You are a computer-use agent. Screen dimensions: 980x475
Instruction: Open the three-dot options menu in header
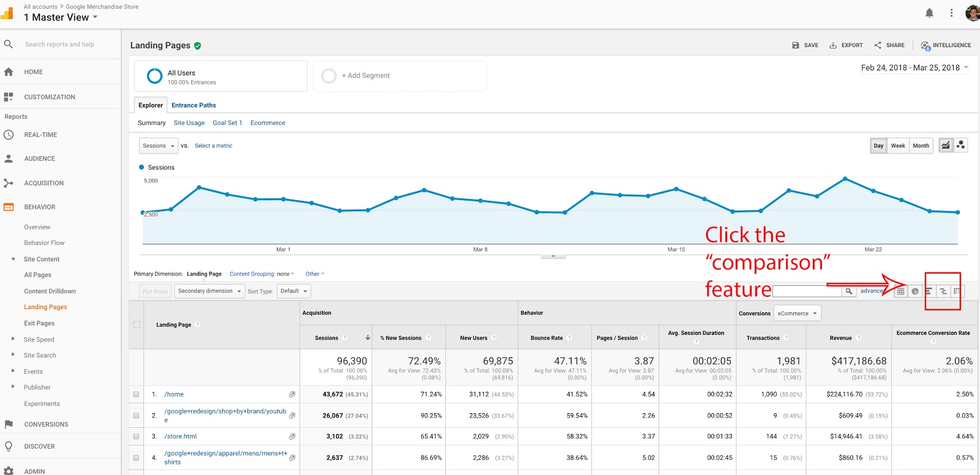(x=951, y=13)
